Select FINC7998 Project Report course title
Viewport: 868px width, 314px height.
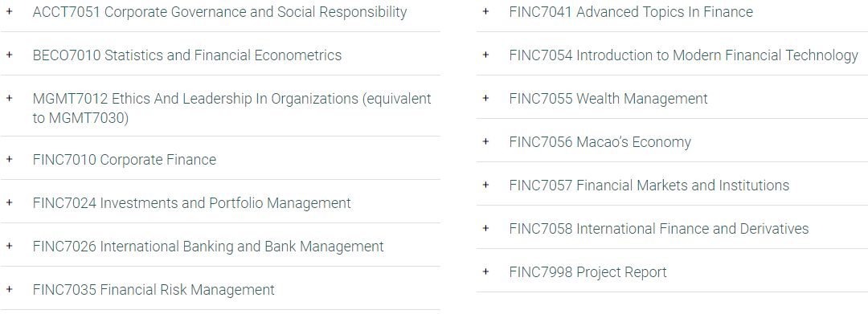pyautogui.click(x=588, y=272)
